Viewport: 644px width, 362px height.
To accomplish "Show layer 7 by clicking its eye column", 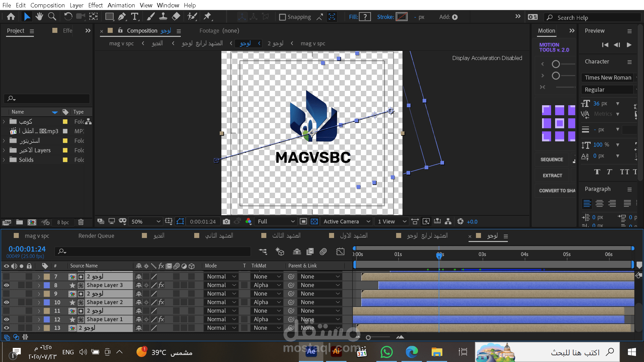I will [x=6, y=277].
